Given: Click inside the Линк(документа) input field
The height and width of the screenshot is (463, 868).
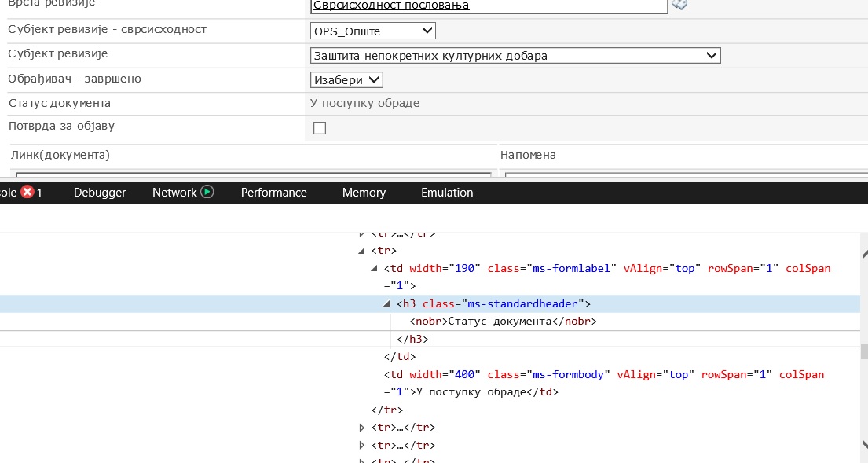Looking at the screenshot, I should [254, 175].
